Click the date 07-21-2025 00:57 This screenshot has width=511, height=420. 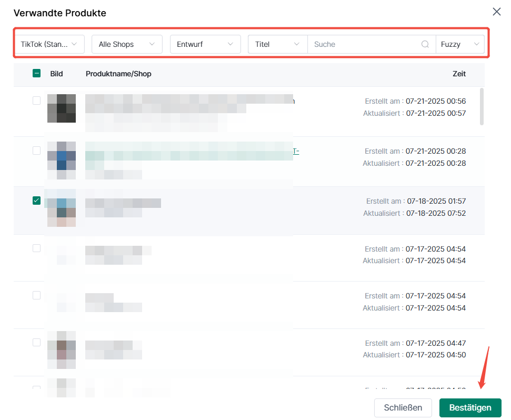click(x=436, y=113)
